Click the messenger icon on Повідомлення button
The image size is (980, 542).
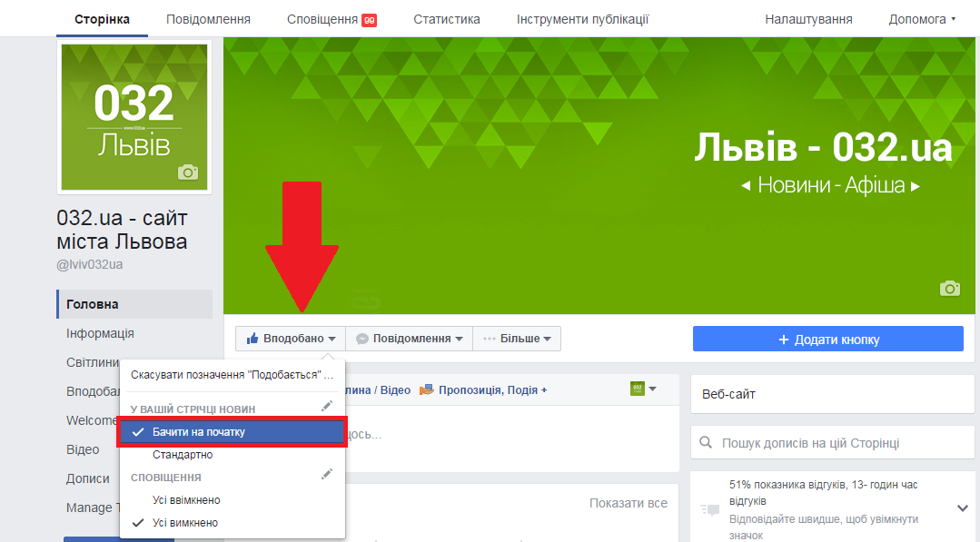361,339
